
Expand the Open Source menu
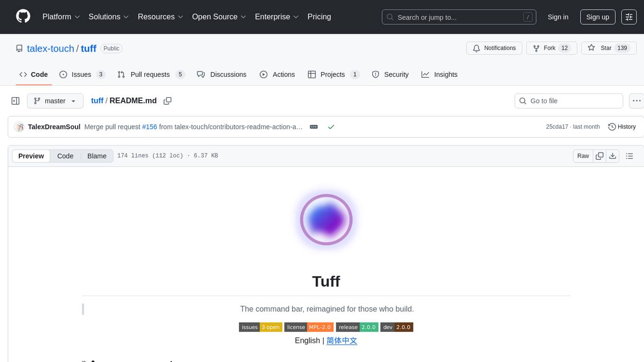(x=219, y=17)
